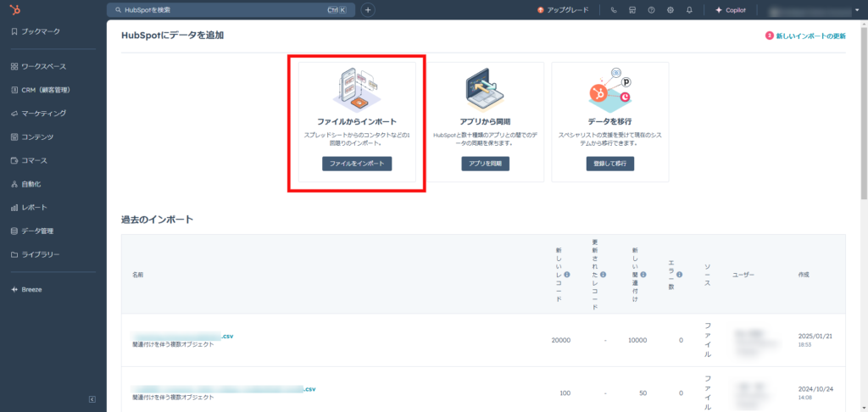Image resolution: width=868 pixels, height=412 pixels.
Task: Open Breeze in sidebar
Action: pos(26,290)
